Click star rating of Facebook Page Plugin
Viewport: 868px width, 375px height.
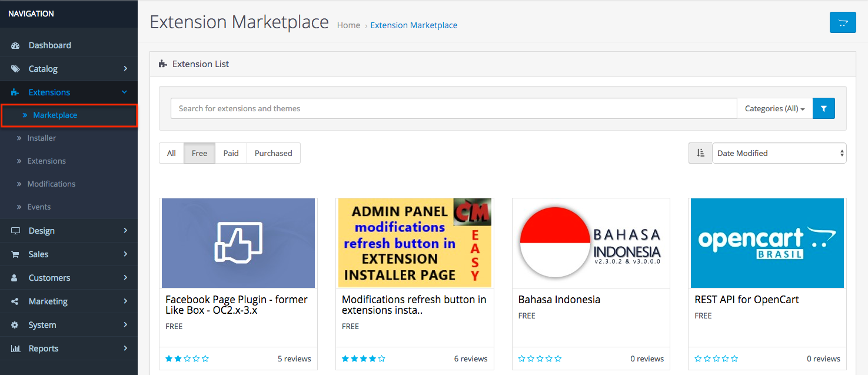click(187, 359)
